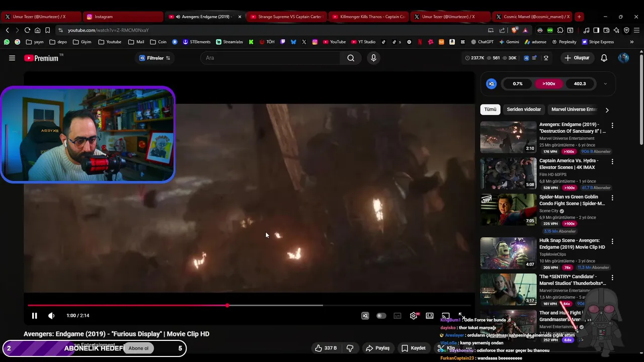Open the Giyim bookmarks folder
This screenshot has width=644, height=362.
point(82,42)
